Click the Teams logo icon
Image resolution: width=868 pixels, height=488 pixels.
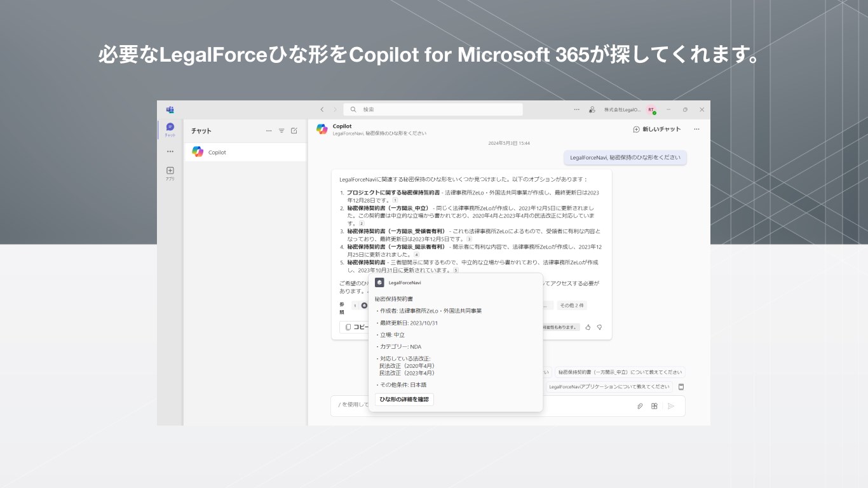click(170, 109)
